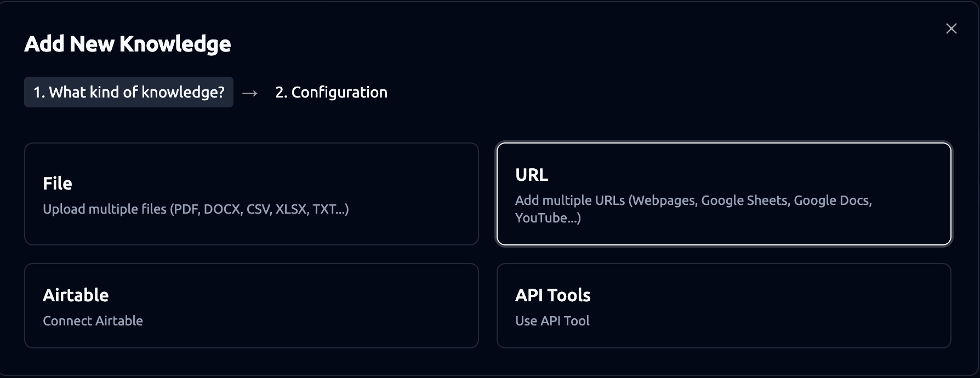Click the URL card title text
The height and width of the screenshot is (378, 980).
click(x=532, y=175)
